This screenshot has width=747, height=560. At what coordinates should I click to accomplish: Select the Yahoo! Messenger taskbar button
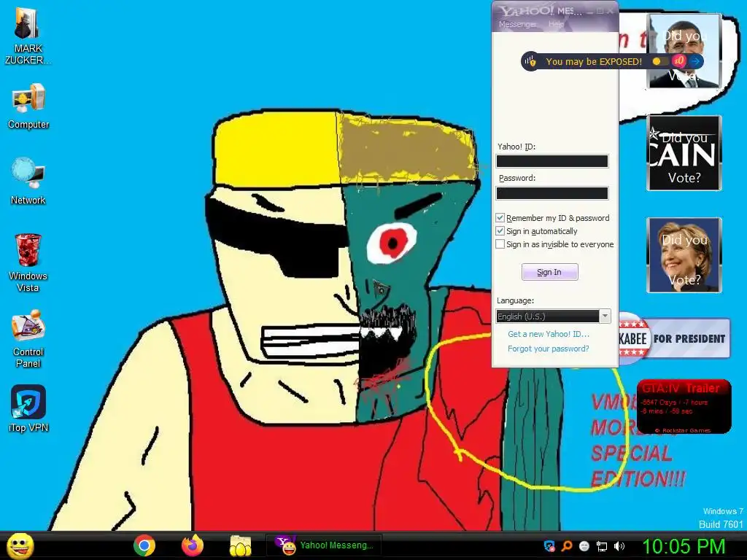(325, 545)
